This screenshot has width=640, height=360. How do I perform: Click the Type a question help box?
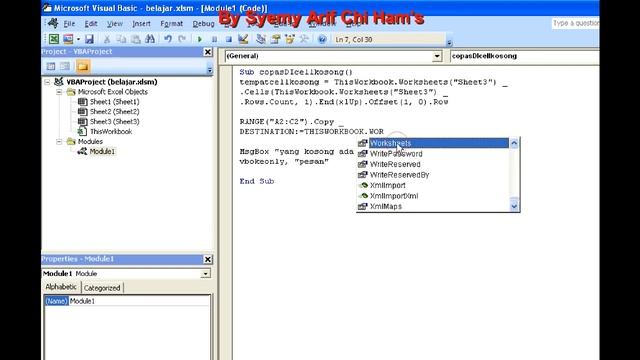[x=576, y=23]
